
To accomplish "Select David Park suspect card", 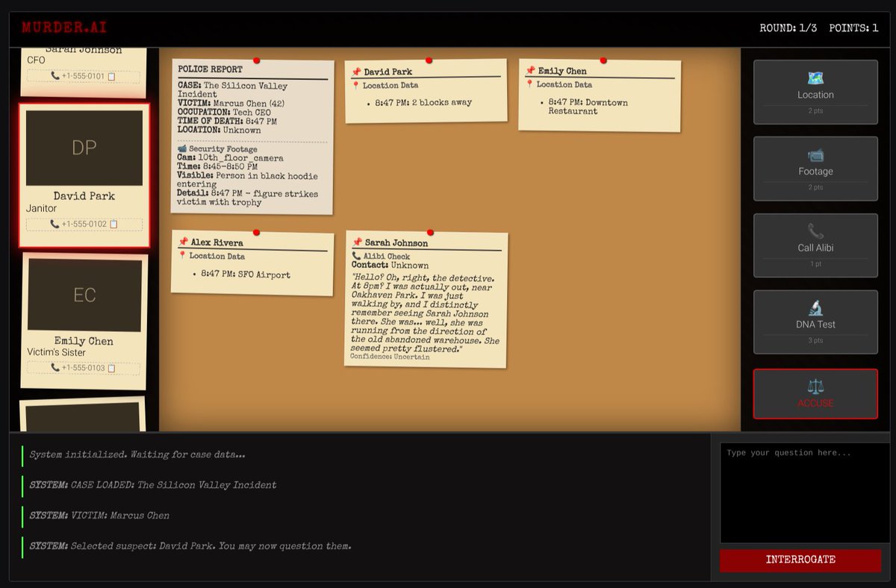I will click(x=84, y=175).
